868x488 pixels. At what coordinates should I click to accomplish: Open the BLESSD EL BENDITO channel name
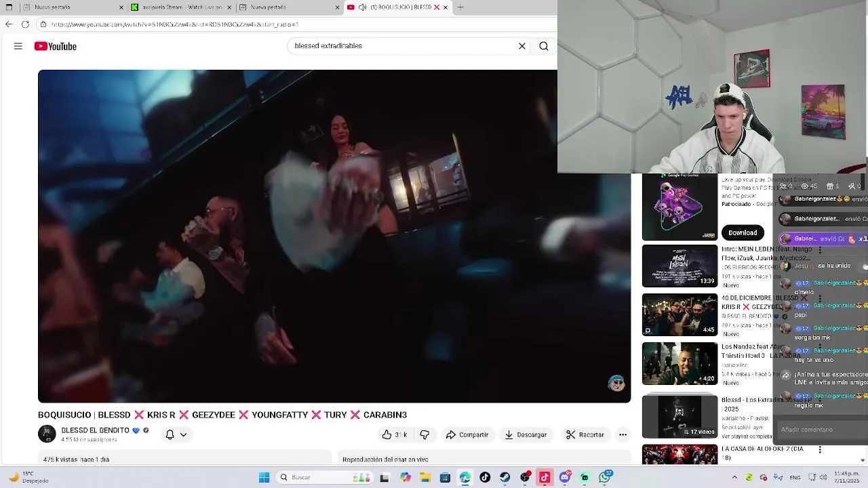[95, 430]
